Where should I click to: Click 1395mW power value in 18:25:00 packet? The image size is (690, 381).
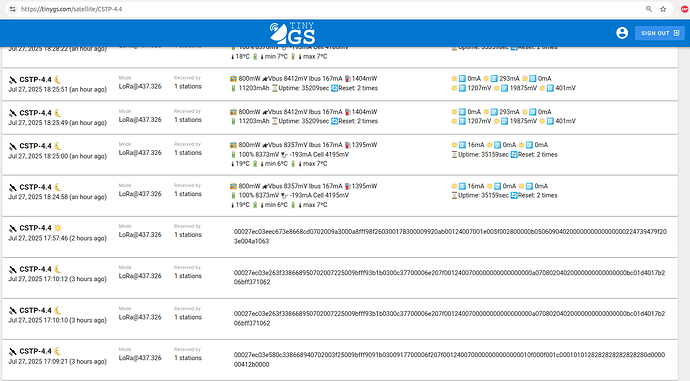coord(364,145)
